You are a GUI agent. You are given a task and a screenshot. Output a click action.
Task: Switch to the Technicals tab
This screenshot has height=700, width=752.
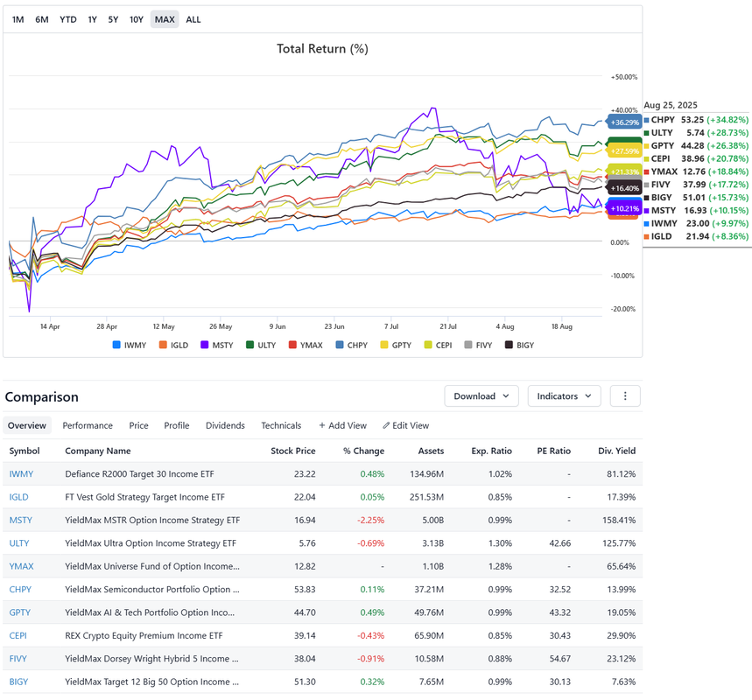(281, 425)
